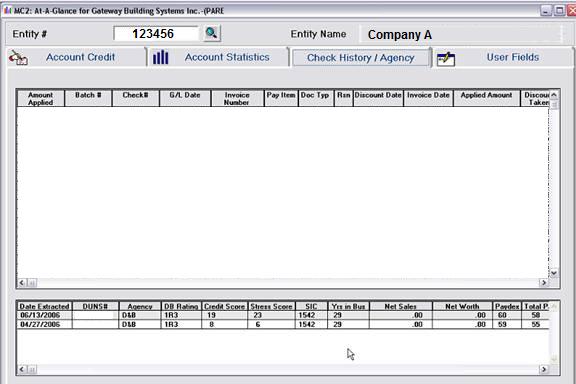Screen dimensions: 576x384
Task: Click the Entity # input field
Action: pyautogui.click(x=156, y=34)
